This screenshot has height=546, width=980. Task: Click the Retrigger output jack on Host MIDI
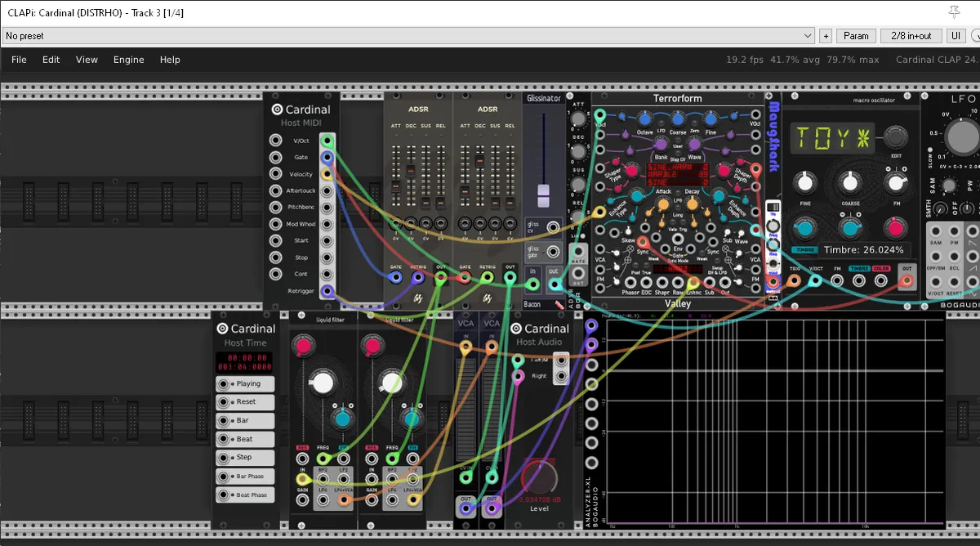pyautogui.click(x=327, y=291)
